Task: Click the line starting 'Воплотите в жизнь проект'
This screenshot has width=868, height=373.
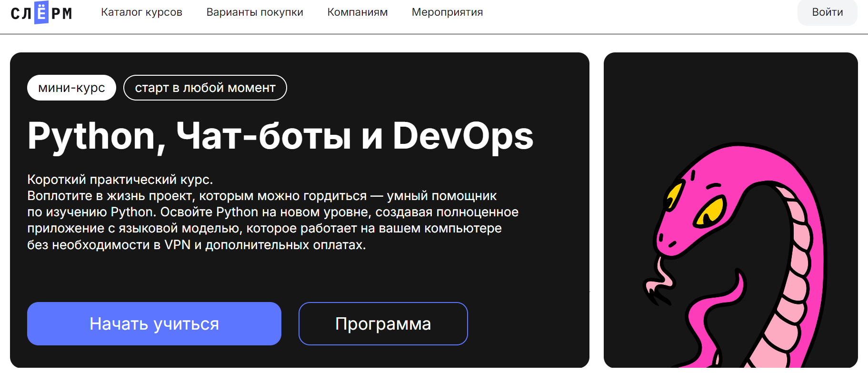Action: pyautogui.click(x=262, y=196)
